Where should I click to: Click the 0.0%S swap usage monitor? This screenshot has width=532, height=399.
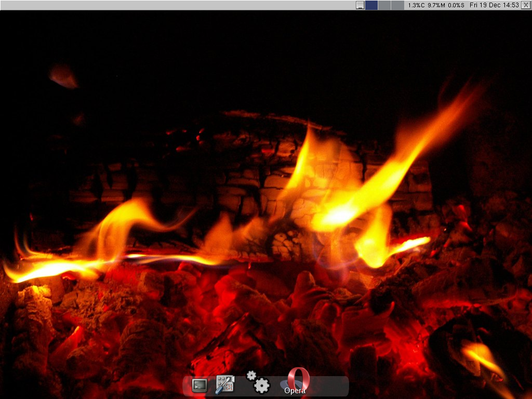coord(456,5)
